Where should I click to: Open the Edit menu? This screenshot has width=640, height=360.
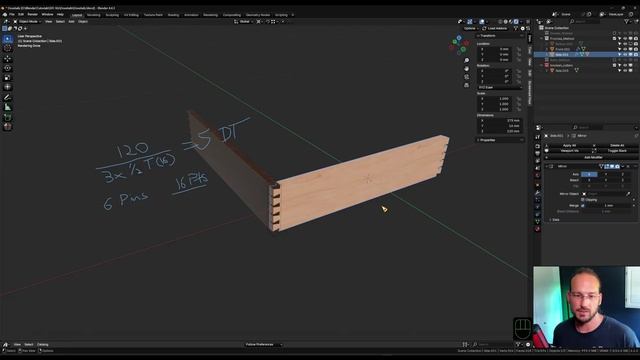[x=21, y=14]
